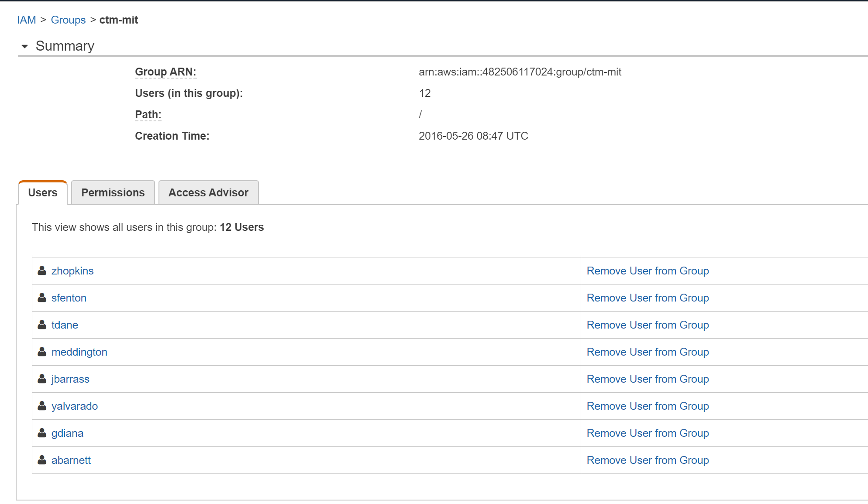
Task: Click the person icon next to abarnett
Action: [42, 460]
